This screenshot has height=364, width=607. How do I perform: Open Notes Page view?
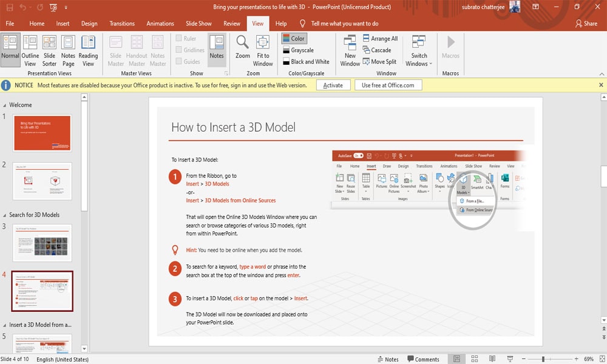click(68, 50)
